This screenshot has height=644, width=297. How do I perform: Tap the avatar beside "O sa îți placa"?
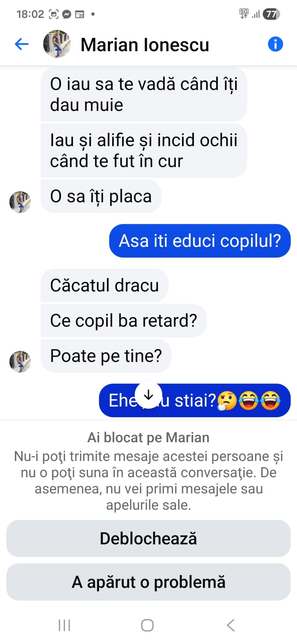(x=20, y=202)
